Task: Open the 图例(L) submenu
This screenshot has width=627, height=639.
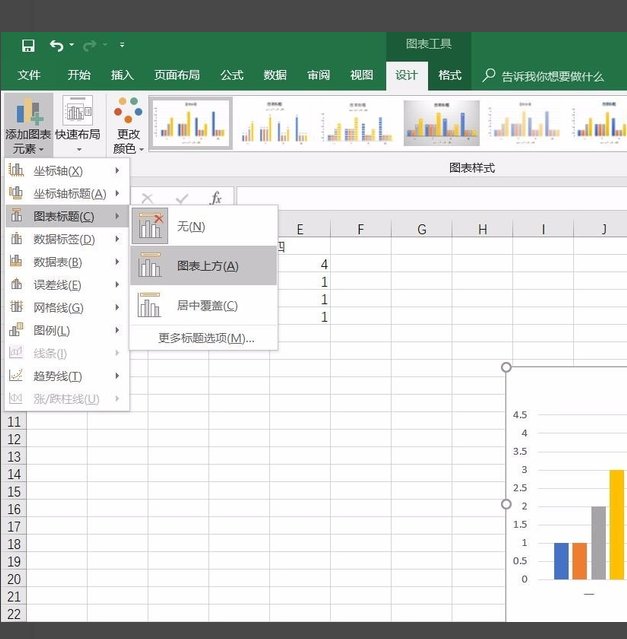Action: click(x=67, y=331)
